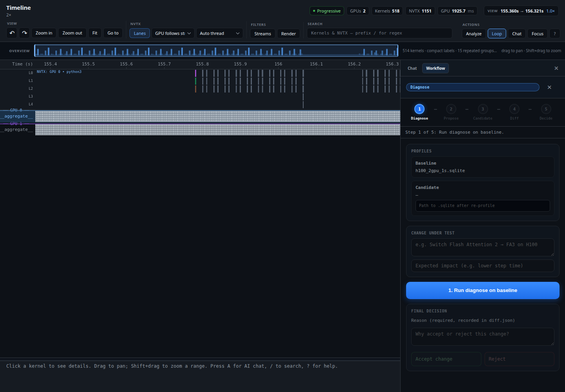Select workflow step 2 Propose

point(451,112)
